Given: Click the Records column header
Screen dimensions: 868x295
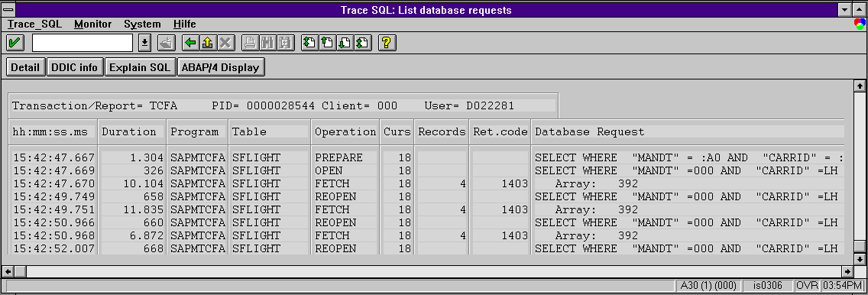Looking at the screenshot, I should pyautogui.click(x=442, y=131).
